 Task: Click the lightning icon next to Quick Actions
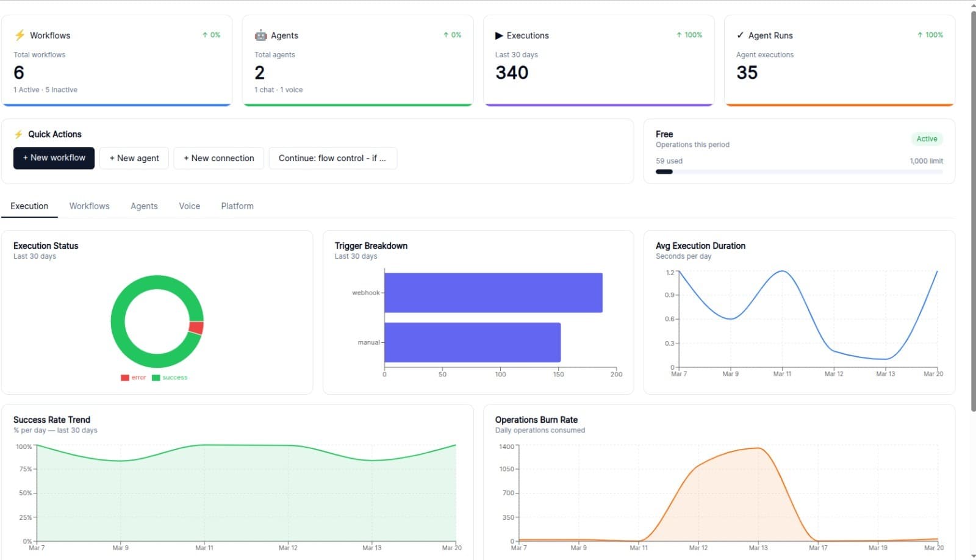(19, 134)
